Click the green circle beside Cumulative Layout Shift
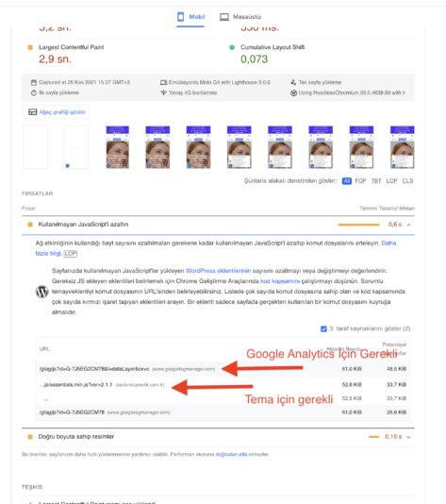The width and height of the screenshot is (446, 504). click(x=232, y=47)
